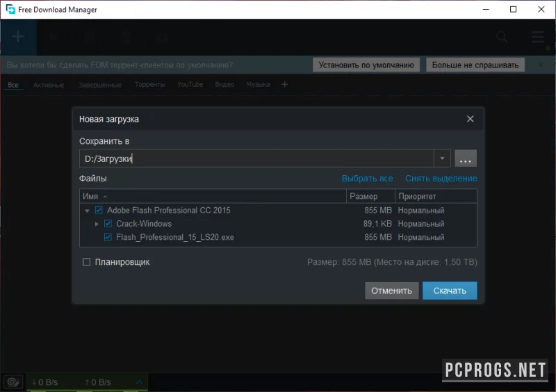Click the trash delete icon in toolbar
The height and width of the screenshot is (392, 556).
click(x=126, y=37)
